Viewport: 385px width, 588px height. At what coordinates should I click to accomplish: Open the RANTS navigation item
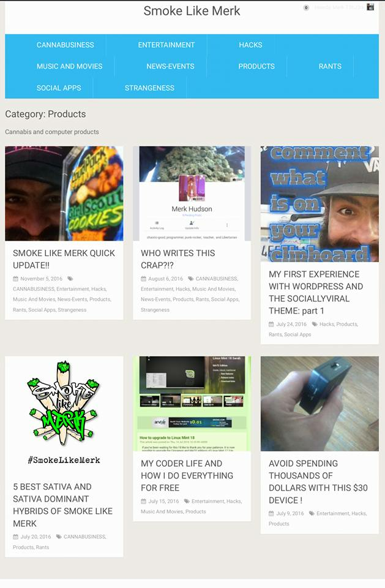coord(330,66)
